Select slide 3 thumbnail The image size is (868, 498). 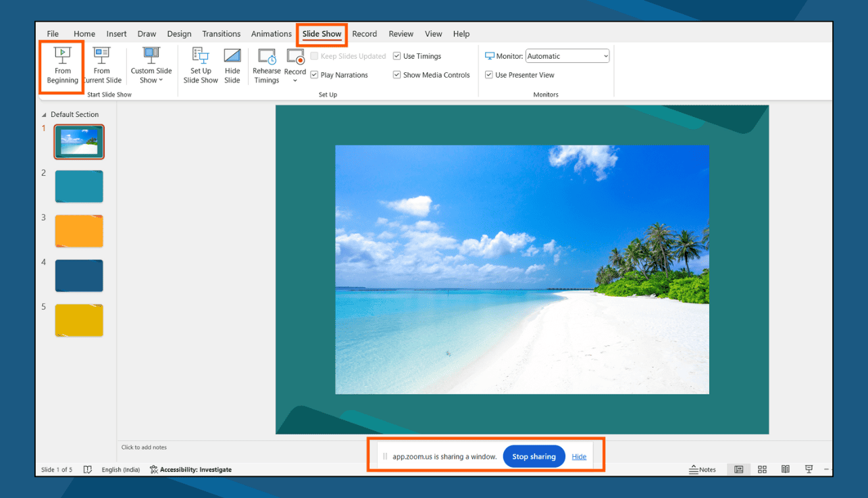(79, 230)
